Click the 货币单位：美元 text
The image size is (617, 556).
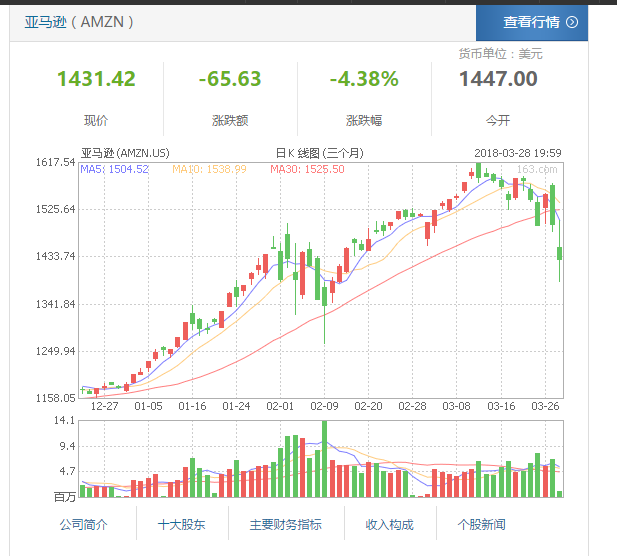(x=501, y=54)
